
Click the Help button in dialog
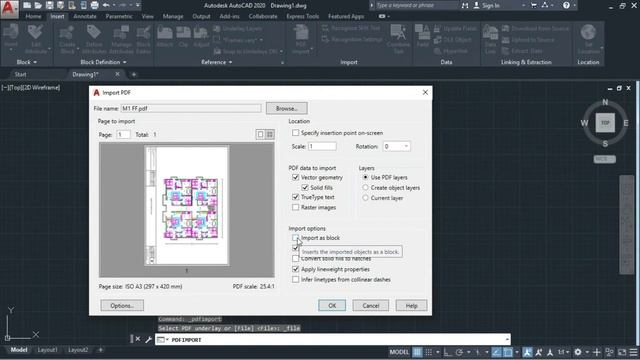click(x=411, y=305)
